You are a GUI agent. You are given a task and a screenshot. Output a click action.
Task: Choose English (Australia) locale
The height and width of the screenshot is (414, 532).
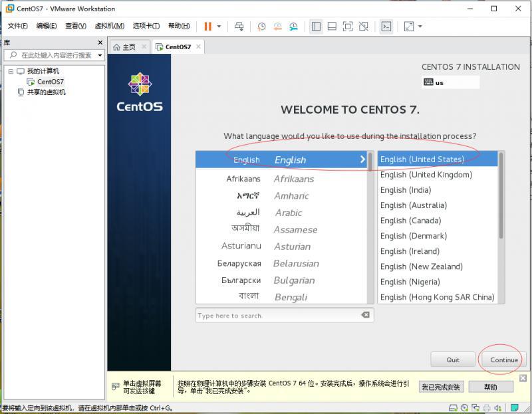(438, 205)
